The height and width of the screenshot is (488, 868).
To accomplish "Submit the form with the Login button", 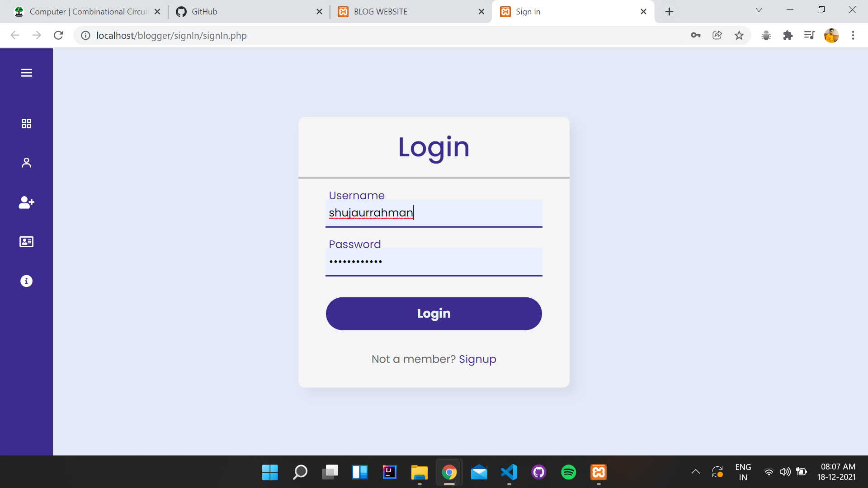I will (434, 314).
